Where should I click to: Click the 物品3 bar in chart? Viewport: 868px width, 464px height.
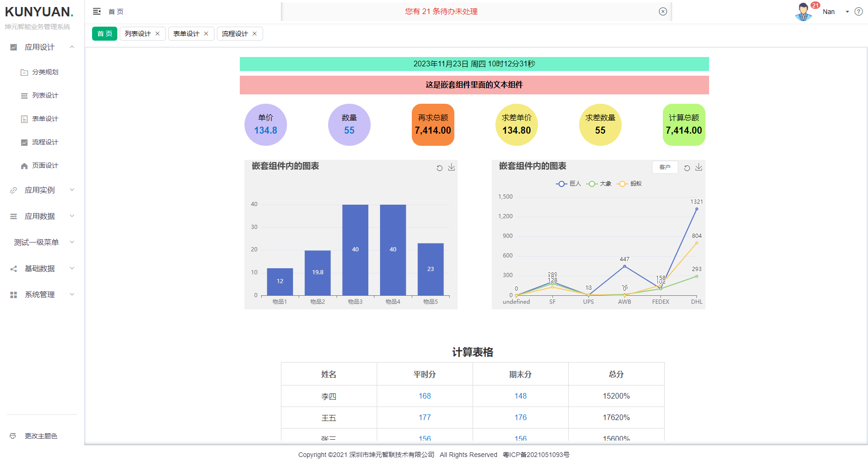pyautogui.click(x=355, y=250)
